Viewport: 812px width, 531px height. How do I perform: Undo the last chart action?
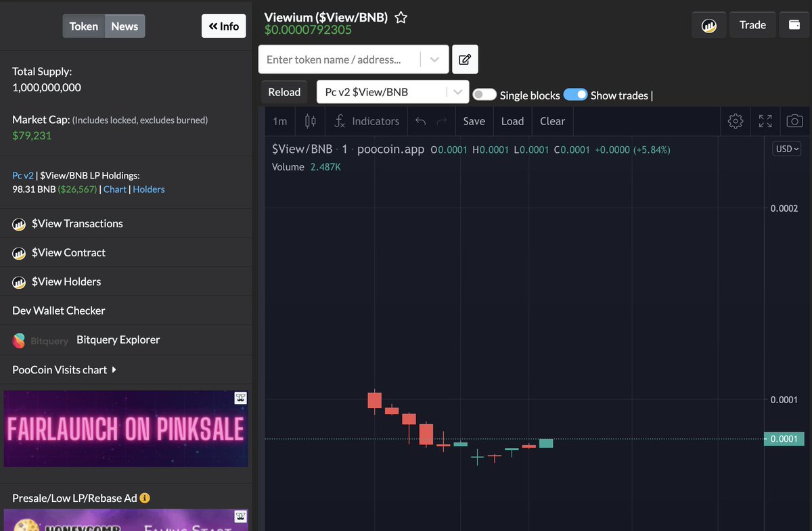pos(420,121)
